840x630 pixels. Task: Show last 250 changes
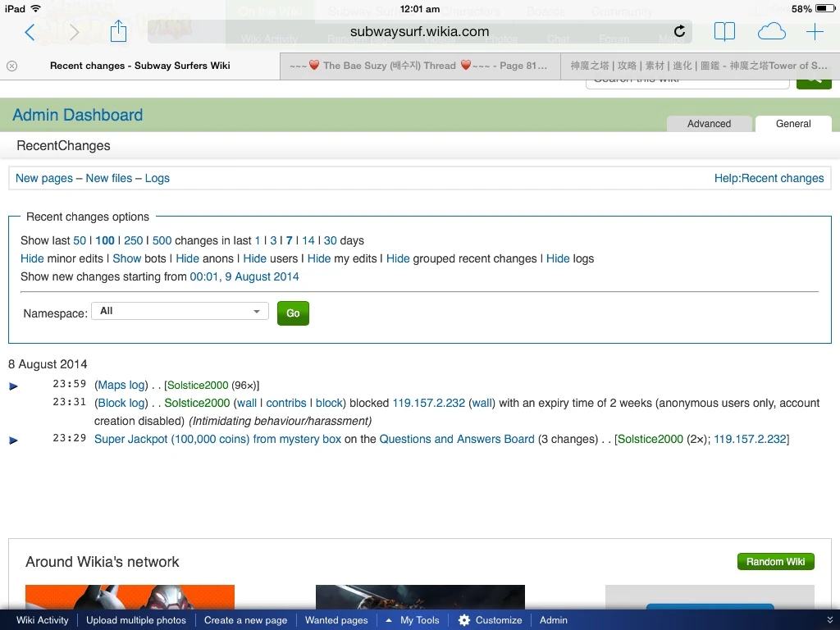click(134, 240)
